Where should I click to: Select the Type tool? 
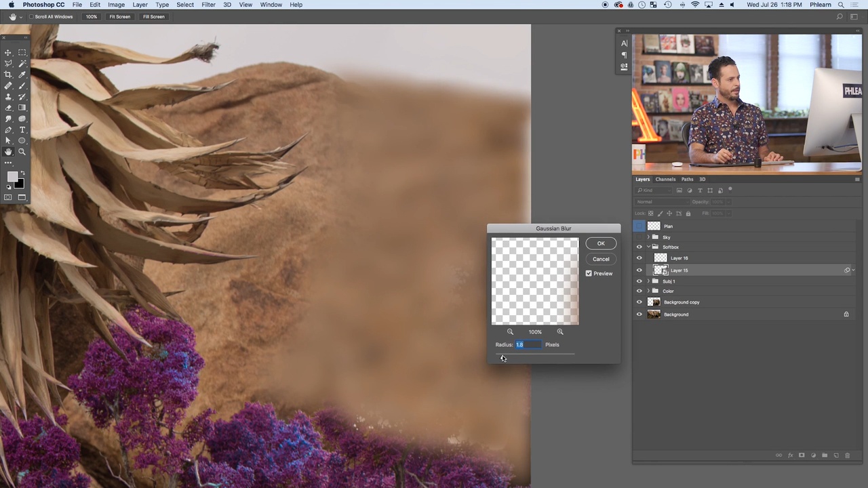tap(22, 129)
